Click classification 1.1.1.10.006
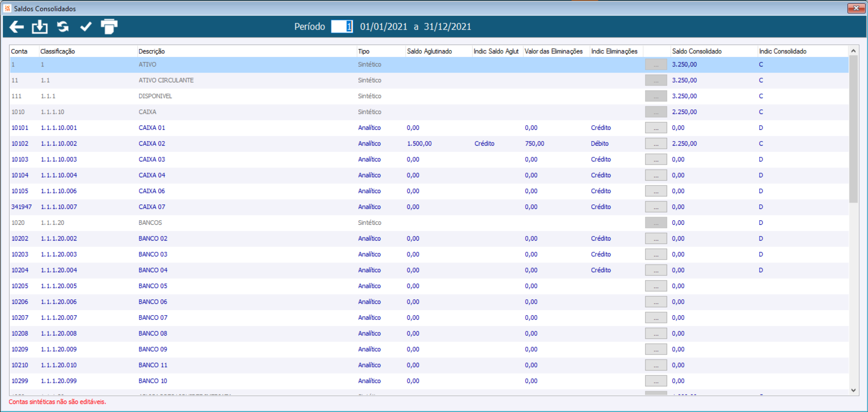This screenshot has height=412, width=868. 59,191
